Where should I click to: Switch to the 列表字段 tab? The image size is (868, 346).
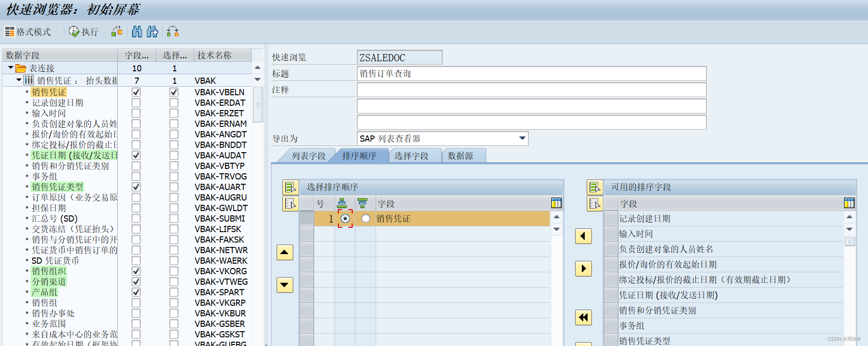click(x=309, y=156)
